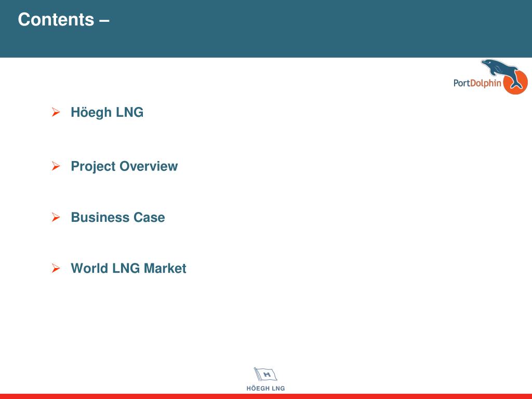
Task: Select the "World LNG Market" contents item
Action: click(128, 268)
